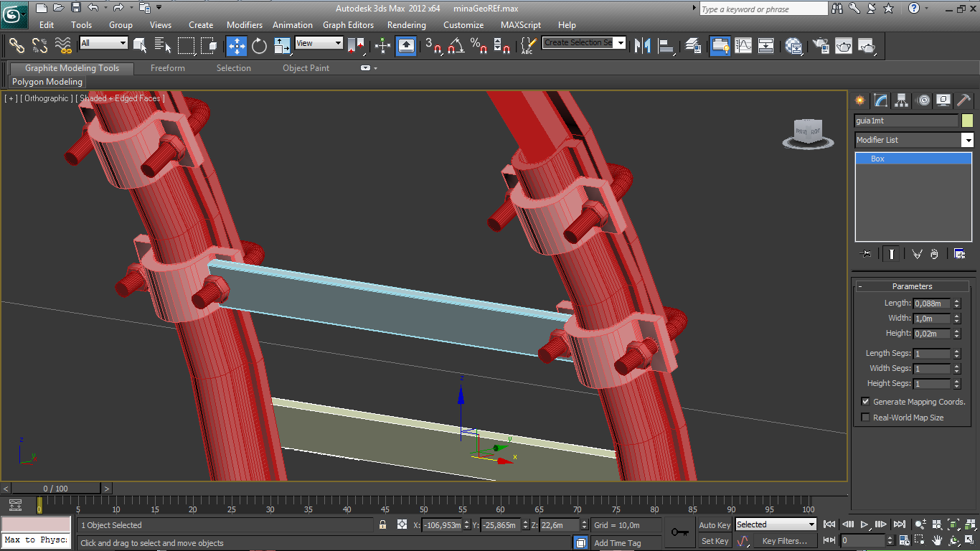This screenshot has height=551, width=980.
Task: Switch to the Utilities hammer panel
Action: pos(964,100)
